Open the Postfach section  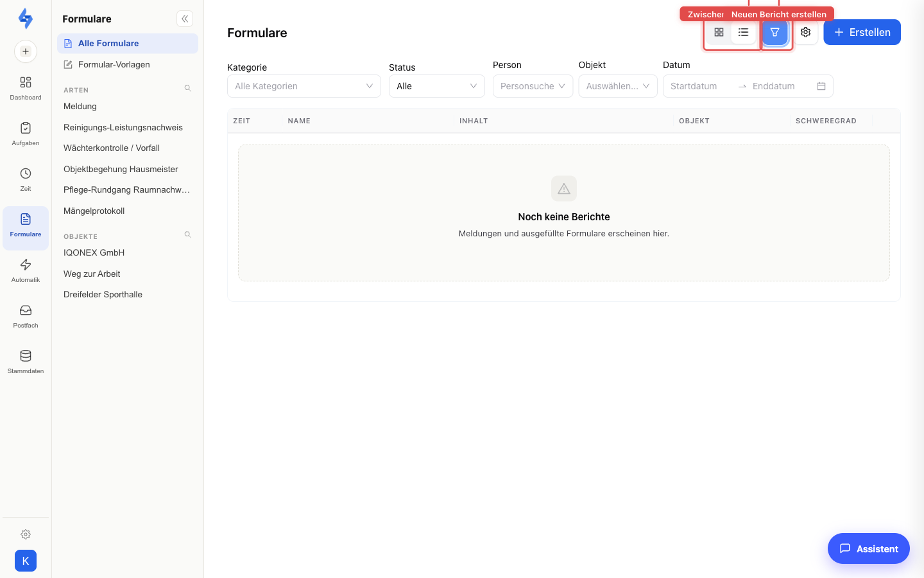point(26,317)
